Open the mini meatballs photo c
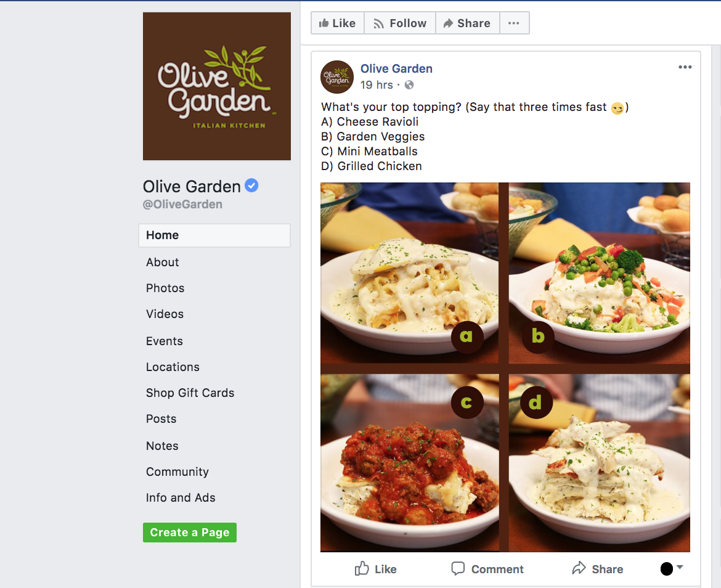This screenshot has height=588, width=721. 409,462
